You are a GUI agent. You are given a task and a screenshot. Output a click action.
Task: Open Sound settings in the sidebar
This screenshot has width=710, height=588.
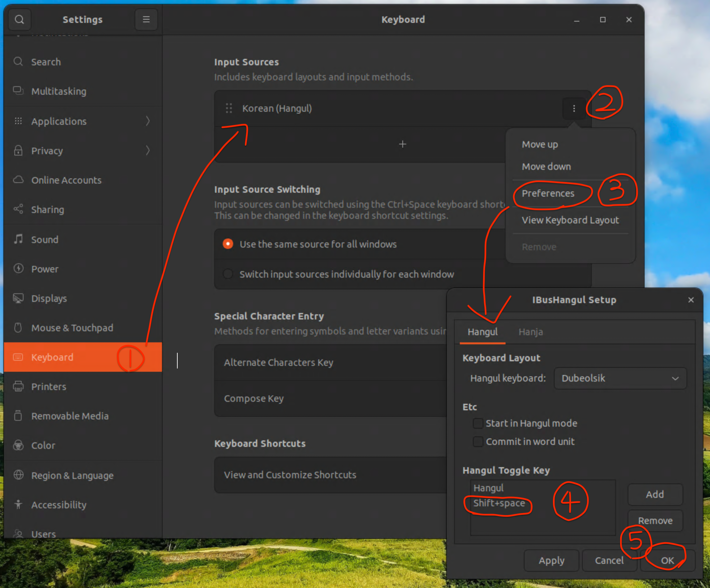[45, 240]
